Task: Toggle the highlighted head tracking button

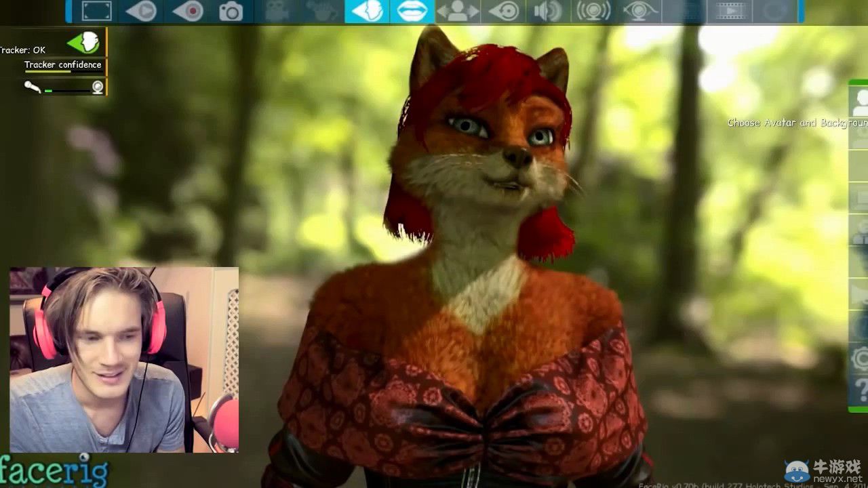Action: click(x=367, y=11)
